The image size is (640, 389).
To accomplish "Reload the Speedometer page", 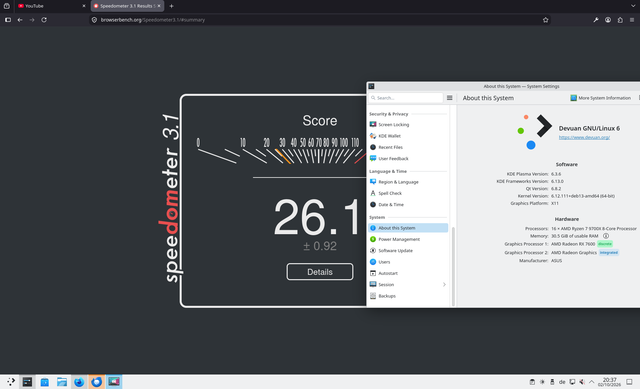I will [x=44, y=20].
